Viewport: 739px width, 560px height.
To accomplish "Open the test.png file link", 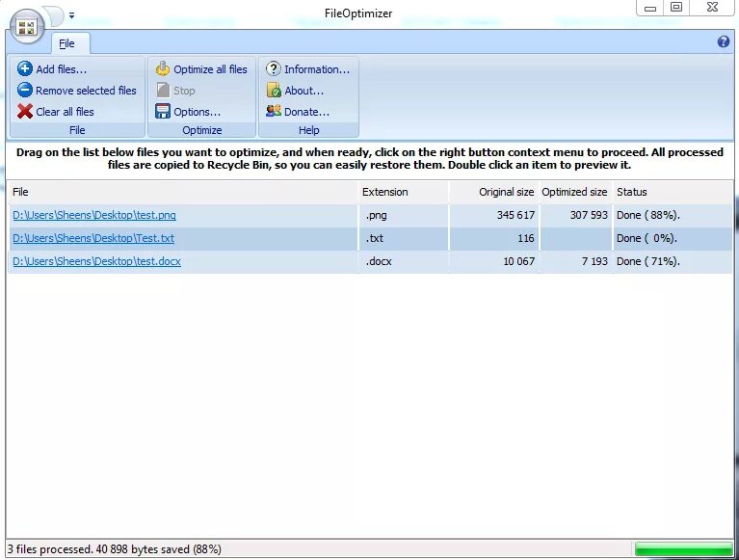I will point(94,215).
